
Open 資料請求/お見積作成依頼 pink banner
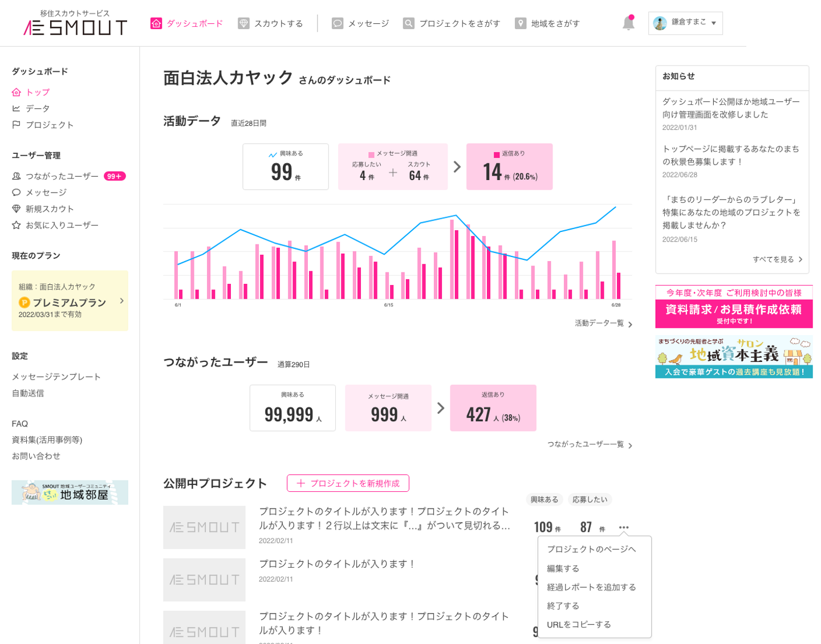click(734, 307)
